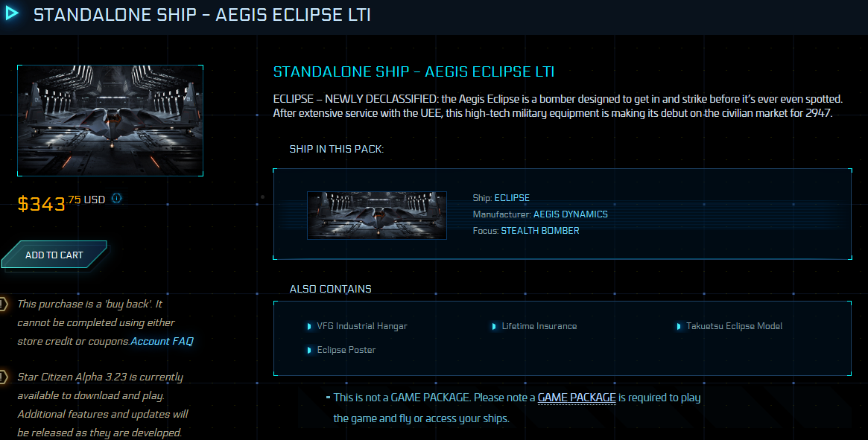Click the info icon beside the price
The height and width of the screenshot is (440, 868).
click(x=116, y=199)
